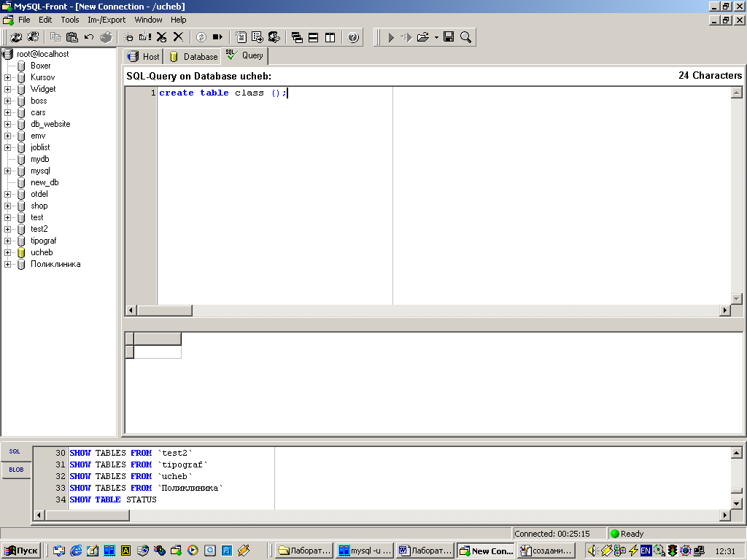Click the SQL log scroll down arrow
Viewport: 747px width, 560px height.
[736, 503]
